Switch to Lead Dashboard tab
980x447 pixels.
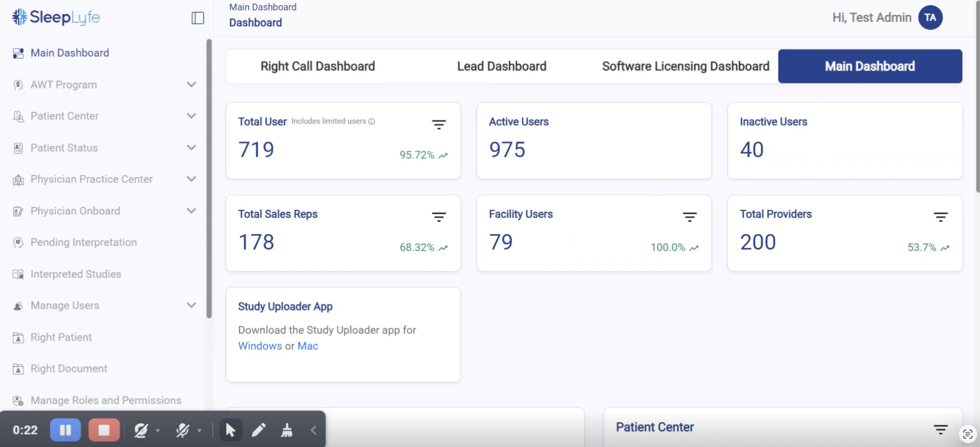tap(501, 66)
